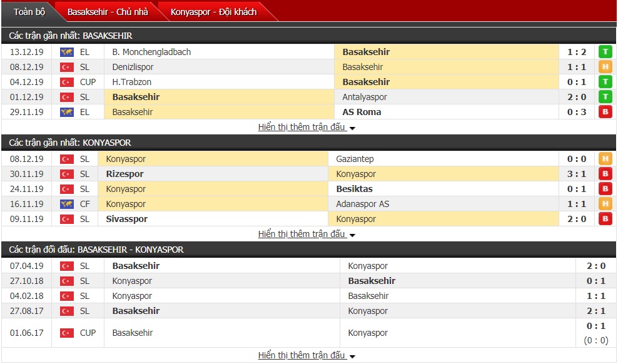Click the Turkey flag on 27.08.17 head-to-head row
Viewport: 618px width, 364px height.
coord(66,311)
